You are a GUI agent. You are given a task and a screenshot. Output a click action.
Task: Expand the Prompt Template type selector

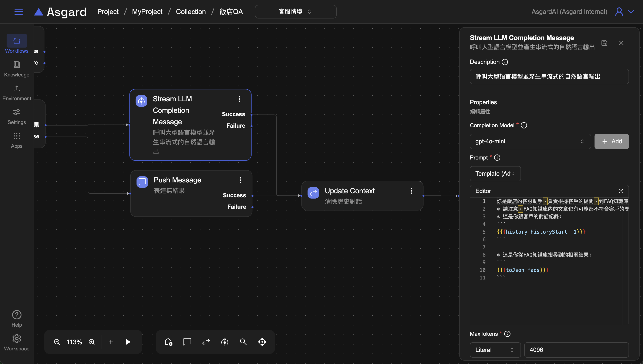point(495,174)
